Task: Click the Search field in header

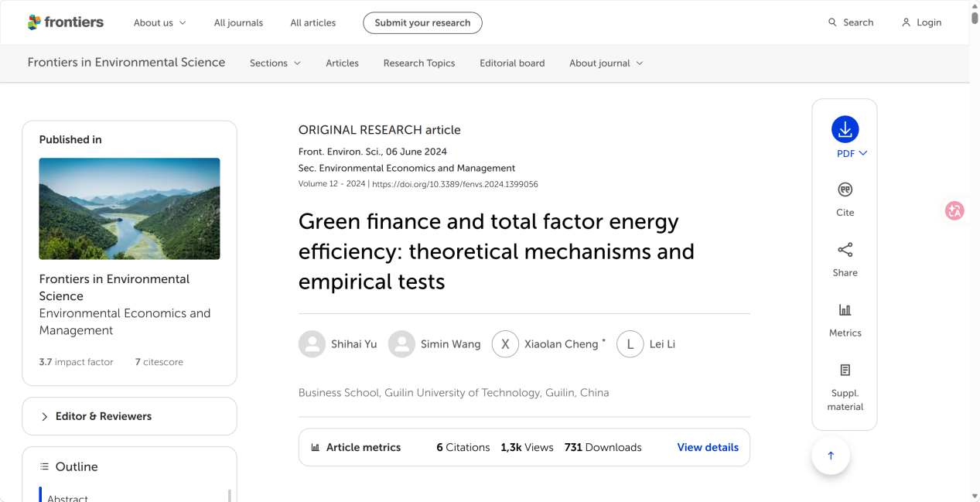Action: (851, 23)
